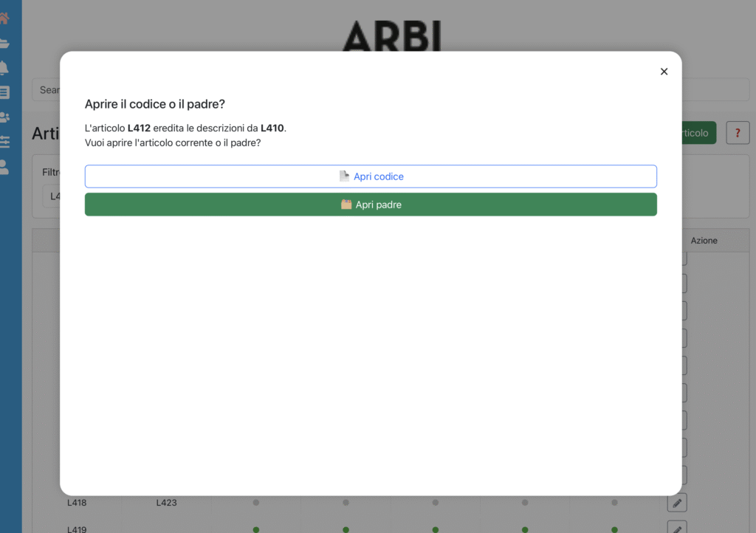756x533 pixels.
Task: Click the first gray status dot in L418 row
Action: 256,503
